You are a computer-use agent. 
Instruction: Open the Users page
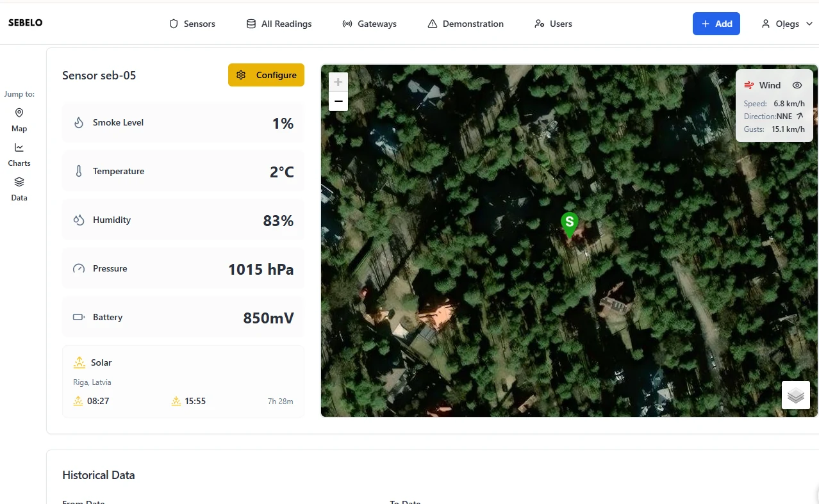[x=553, y=24]
